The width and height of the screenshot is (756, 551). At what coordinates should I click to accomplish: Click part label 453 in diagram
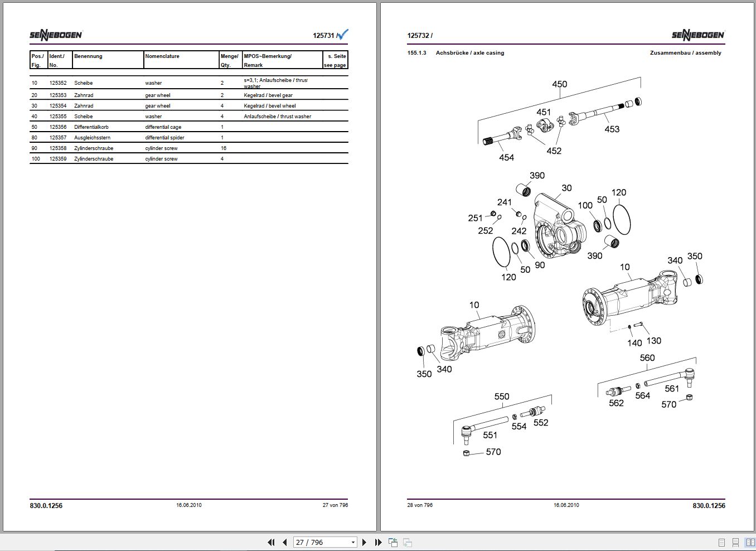coord(612,129)
